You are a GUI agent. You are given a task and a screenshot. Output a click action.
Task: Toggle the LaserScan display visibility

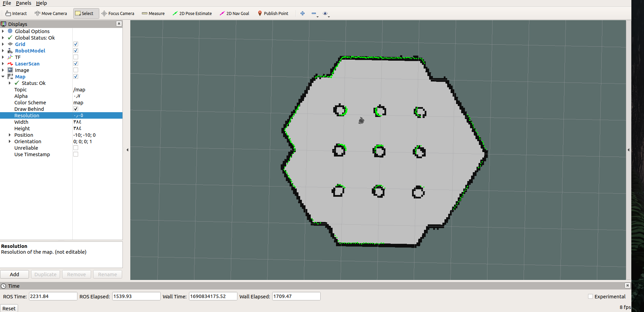click(x=75, y=63)
